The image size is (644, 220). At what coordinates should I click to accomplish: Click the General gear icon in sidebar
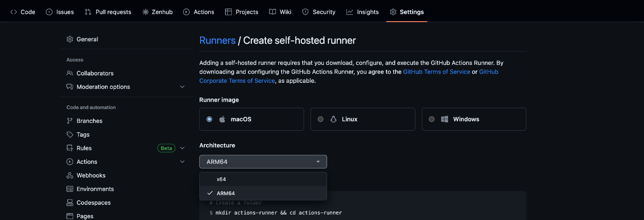70,39
